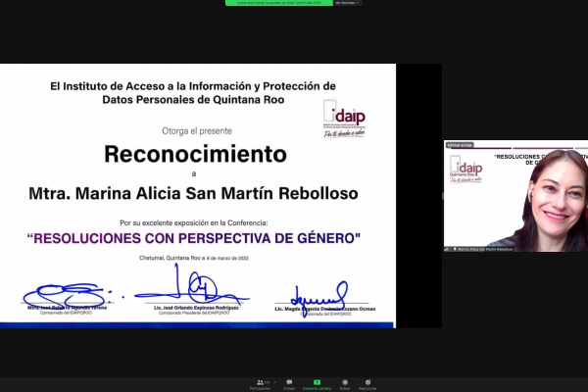This screenshot has width=588, height=392.
Task: Click the Eliminar anclaje button on video
Action: click(x=460, y=145)
